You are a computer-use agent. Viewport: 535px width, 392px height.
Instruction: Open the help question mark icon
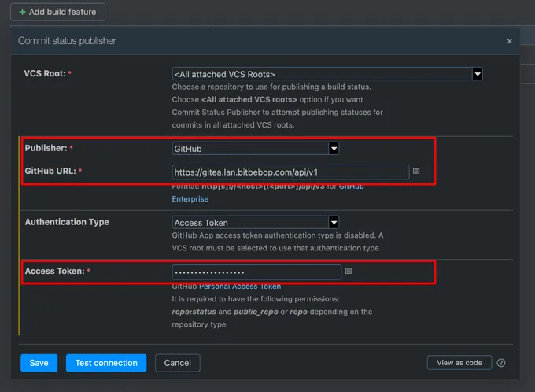pyautogui.click(x=501, y=363)
